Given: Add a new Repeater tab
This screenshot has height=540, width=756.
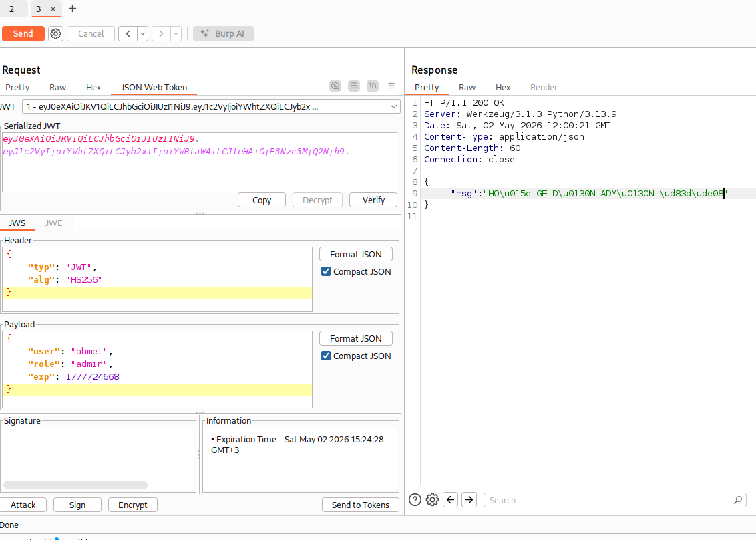Looking at the screenshot, I should 72,9.
